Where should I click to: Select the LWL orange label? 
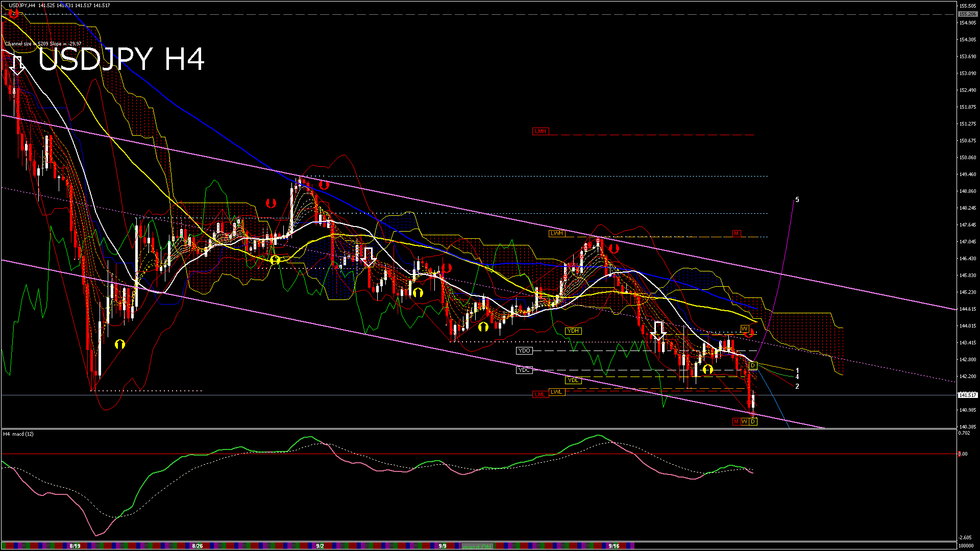tap(556, 392)
